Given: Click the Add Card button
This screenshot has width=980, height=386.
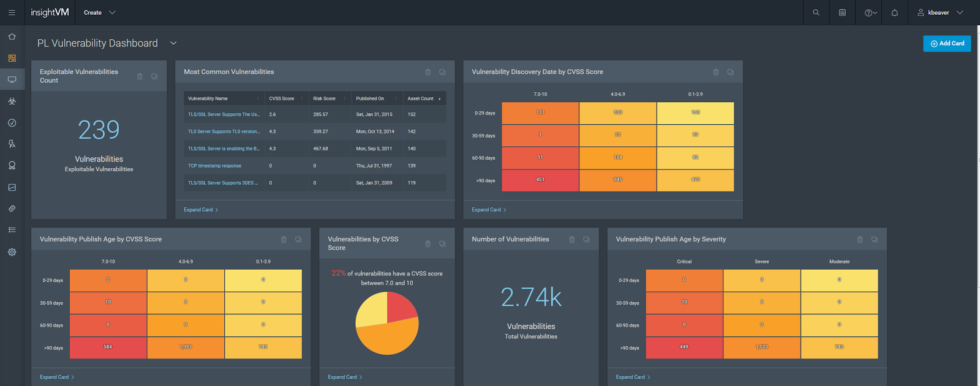Looking at the screenshot, I should click(947, 43).
